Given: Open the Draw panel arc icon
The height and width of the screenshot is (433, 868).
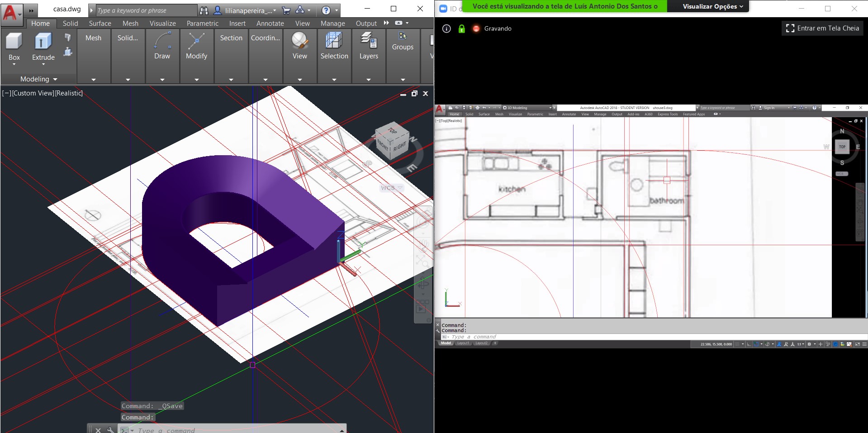Looking at the screenshot, I should coord(162,41).
